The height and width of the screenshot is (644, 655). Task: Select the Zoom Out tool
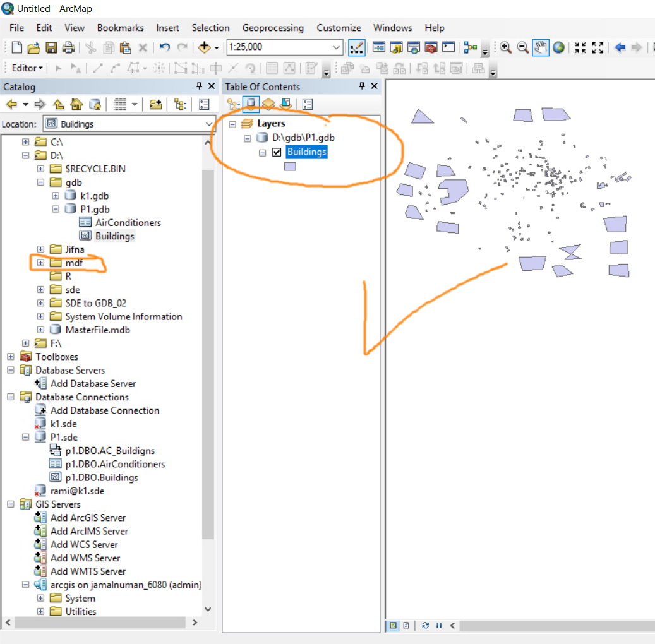click(523, 47)
